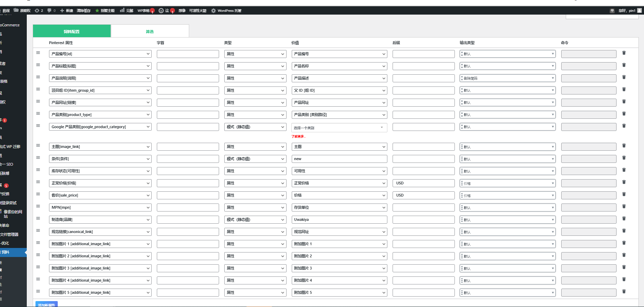Expand the Google 产品类别 attribute dropdown

[100, 127]
